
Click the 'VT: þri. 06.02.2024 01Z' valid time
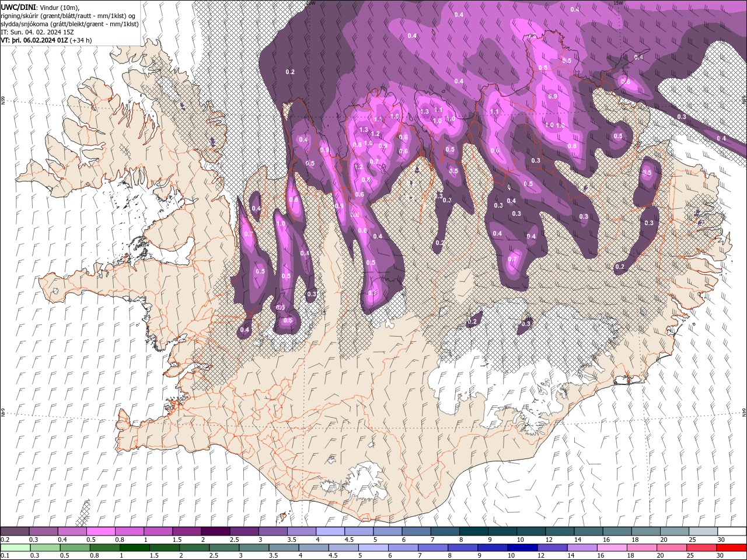click(34, 40)
